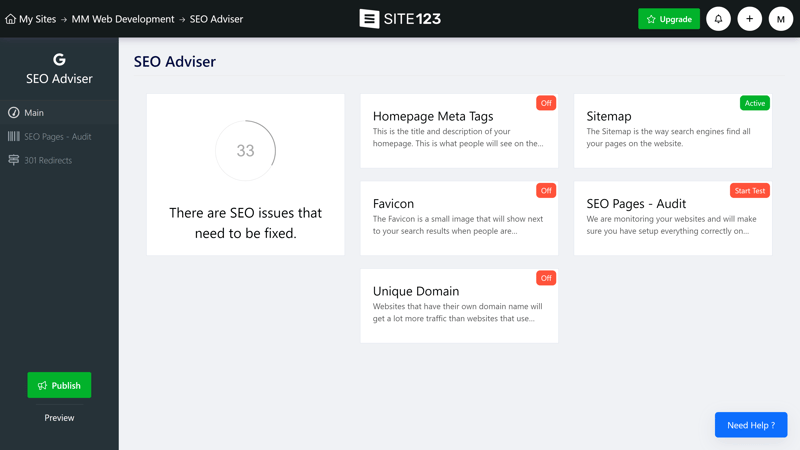
Task: Open the SEO Pages - Audit card title
Action: 636,204
